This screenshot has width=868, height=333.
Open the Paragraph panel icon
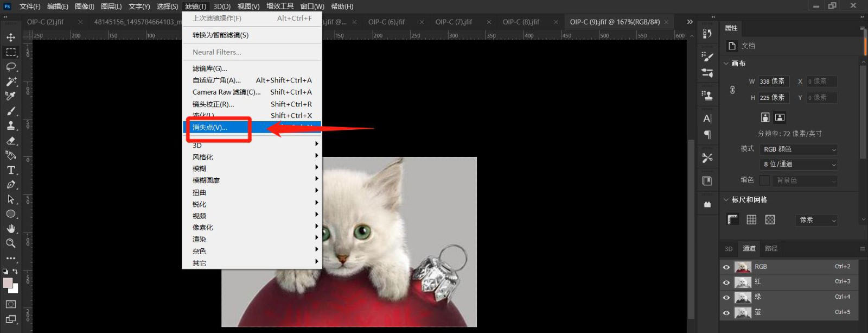[707, 135]
